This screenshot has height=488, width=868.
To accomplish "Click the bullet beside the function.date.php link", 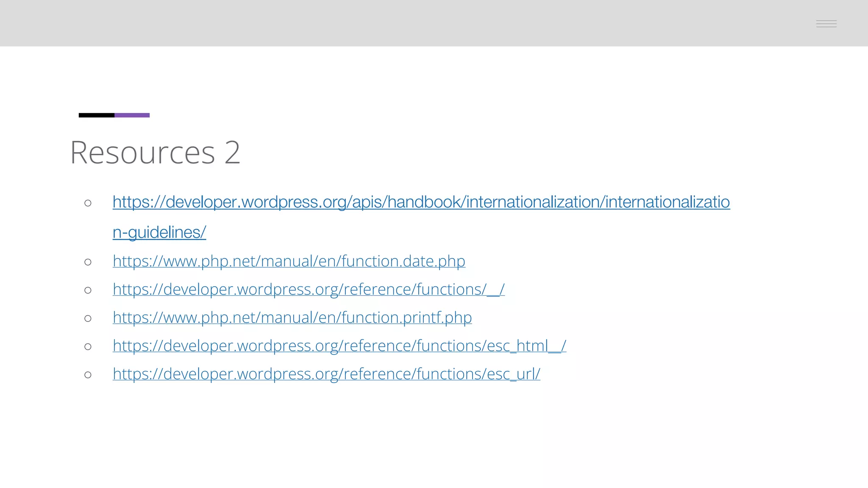I will (x=88, y=262).
